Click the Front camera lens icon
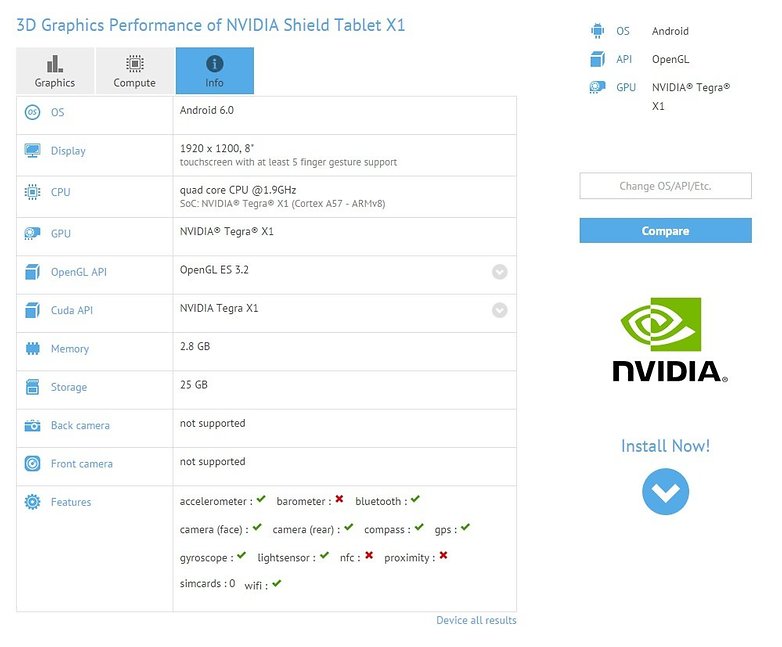 point(32,464)
